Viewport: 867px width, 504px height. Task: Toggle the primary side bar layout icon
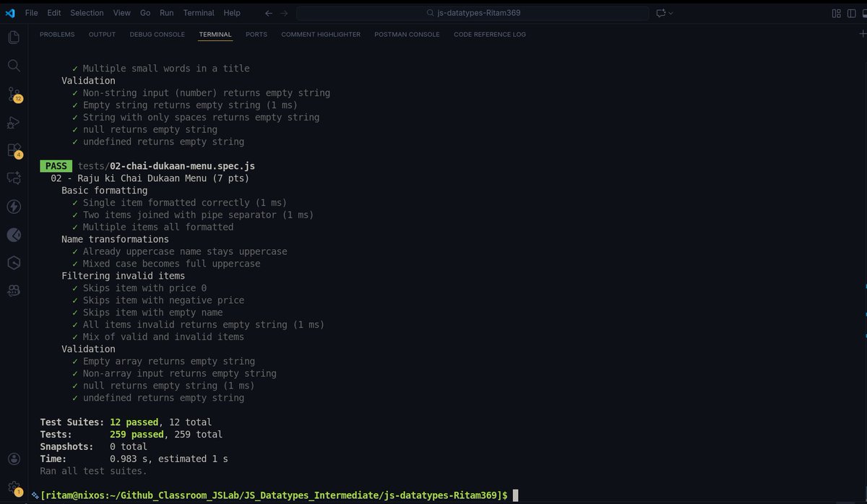850,13
